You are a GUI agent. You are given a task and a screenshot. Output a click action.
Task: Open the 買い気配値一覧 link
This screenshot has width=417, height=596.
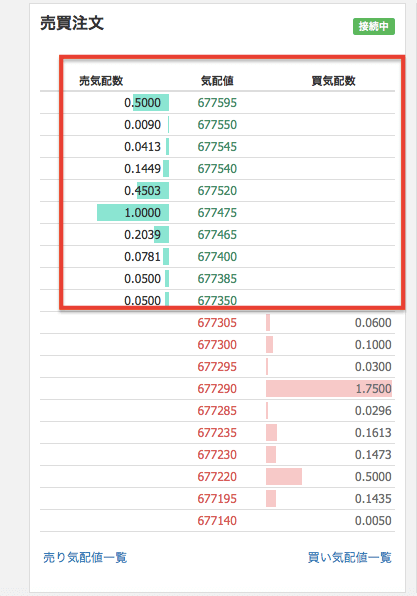point(349,558)
